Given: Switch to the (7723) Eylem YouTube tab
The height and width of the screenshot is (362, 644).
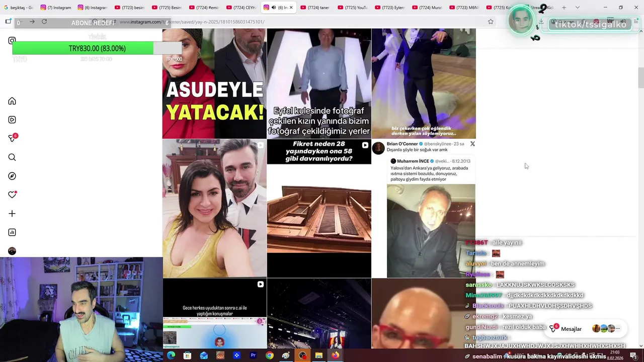Looking at the screenshot, I should click(x=390, y=8).
